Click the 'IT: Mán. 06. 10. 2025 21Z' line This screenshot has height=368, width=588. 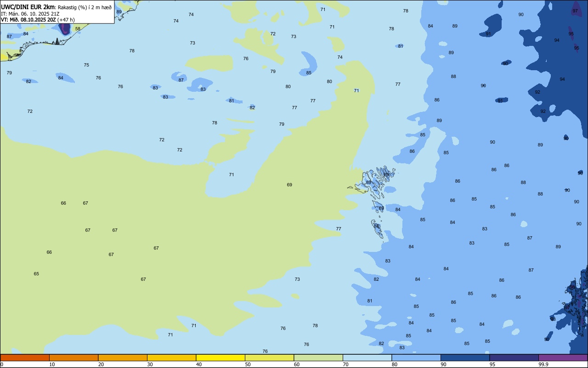click(x=30, y=14)
